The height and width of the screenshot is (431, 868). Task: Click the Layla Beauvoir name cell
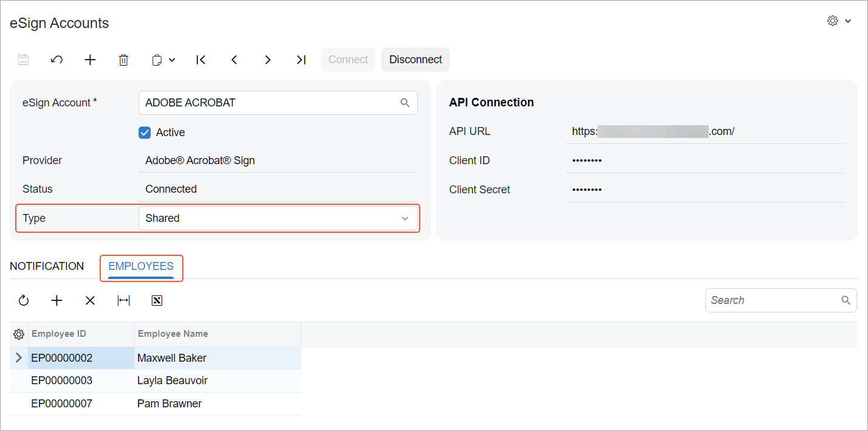click(217, 381)
